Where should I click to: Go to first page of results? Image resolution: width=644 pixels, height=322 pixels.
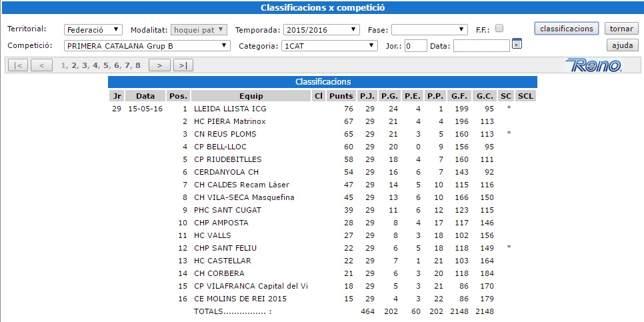(x=18, y=65)
